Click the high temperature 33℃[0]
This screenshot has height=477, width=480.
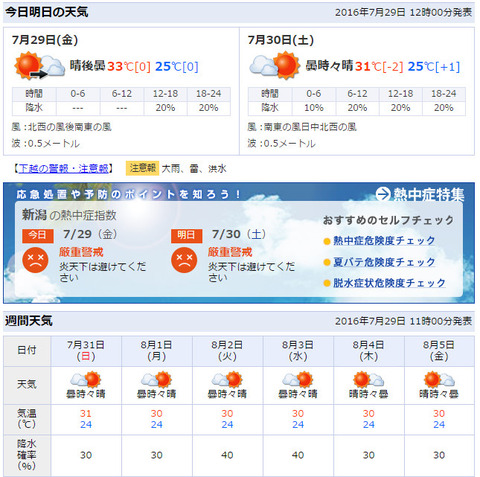coord(129,66)
